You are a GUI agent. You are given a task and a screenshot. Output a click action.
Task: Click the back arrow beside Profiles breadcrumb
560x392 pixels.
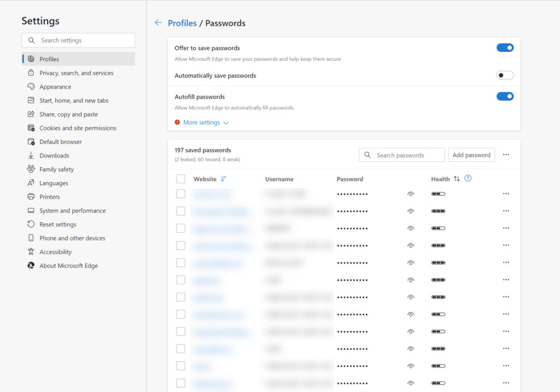point(158,23)
